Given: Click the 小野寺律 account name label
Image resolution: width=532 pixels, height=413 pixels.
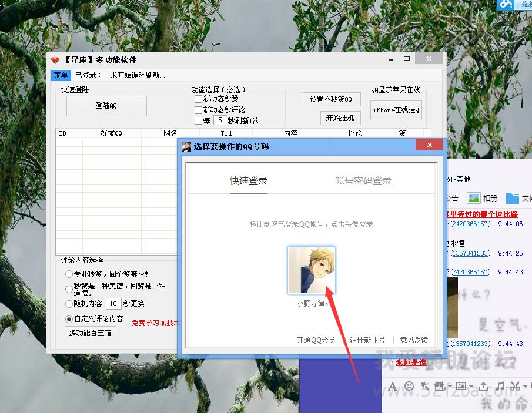Looking at the screenshot, I should (x=312, y=304).
